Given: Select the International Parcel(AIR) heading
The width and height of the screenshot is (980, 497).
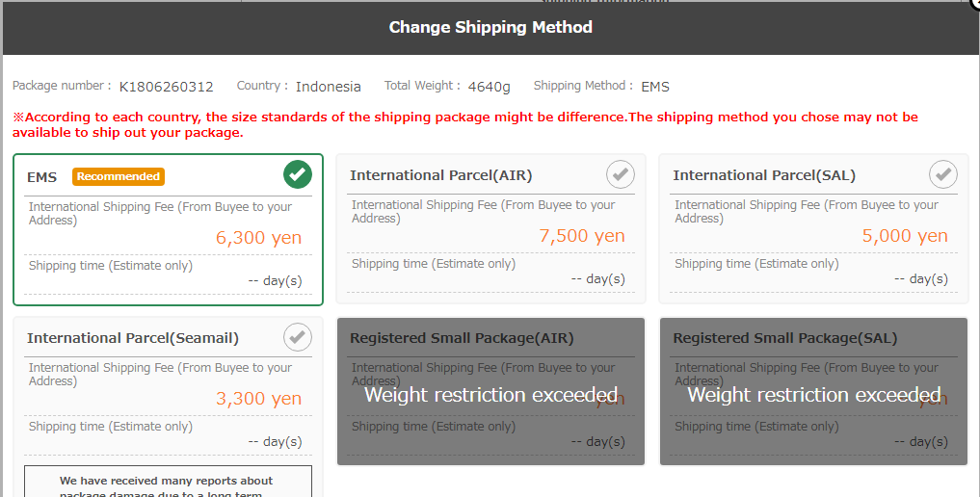Looking at the screenshot, I should point(440,175).
